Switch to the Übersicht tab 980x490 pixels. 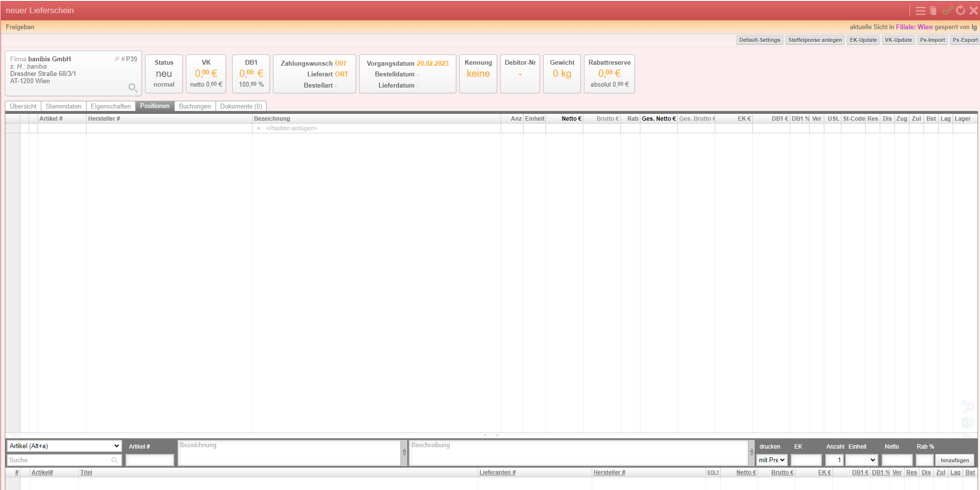tap(23, 106)
